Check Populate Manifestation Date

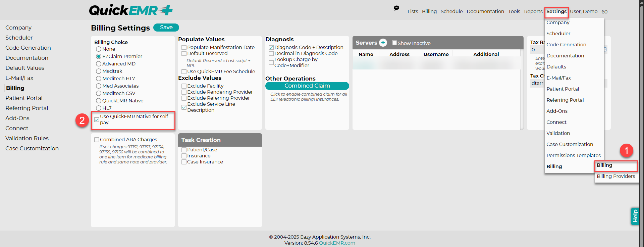click(184, 48)
